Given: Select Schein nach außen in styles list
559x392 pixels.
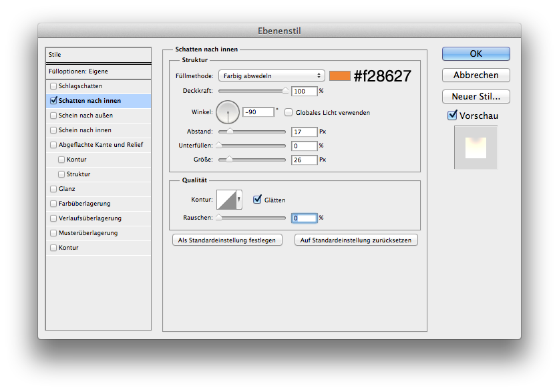Looking at the screenshot, I should (85, 116).
